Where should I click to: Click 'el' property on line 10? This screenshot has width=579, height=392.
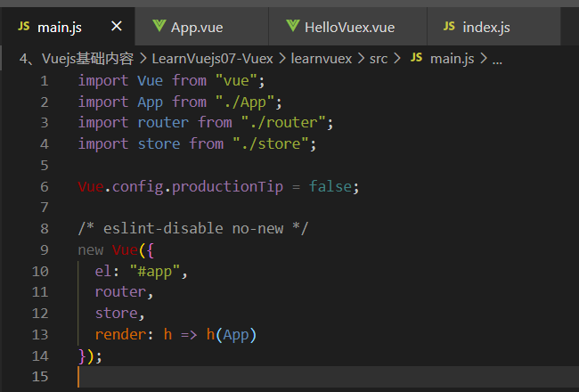[x=103, y=272]
